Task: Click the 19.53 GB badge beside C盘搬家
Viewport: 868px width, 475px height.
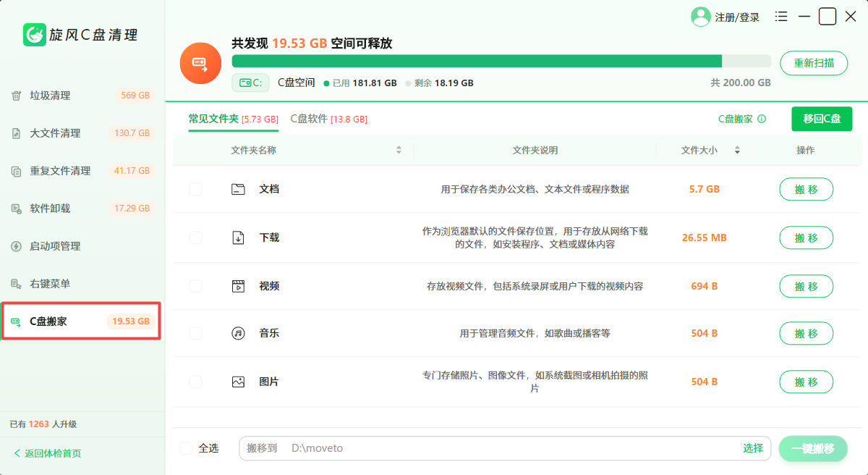Action: [131, 321]
